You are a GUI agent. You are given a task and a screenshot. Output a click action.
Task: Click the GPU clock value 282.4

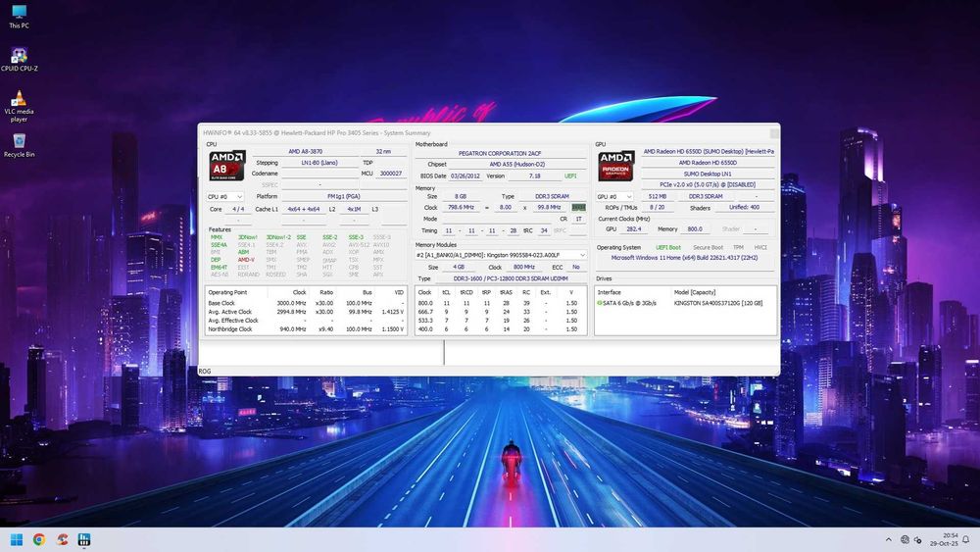click(634, 229)
